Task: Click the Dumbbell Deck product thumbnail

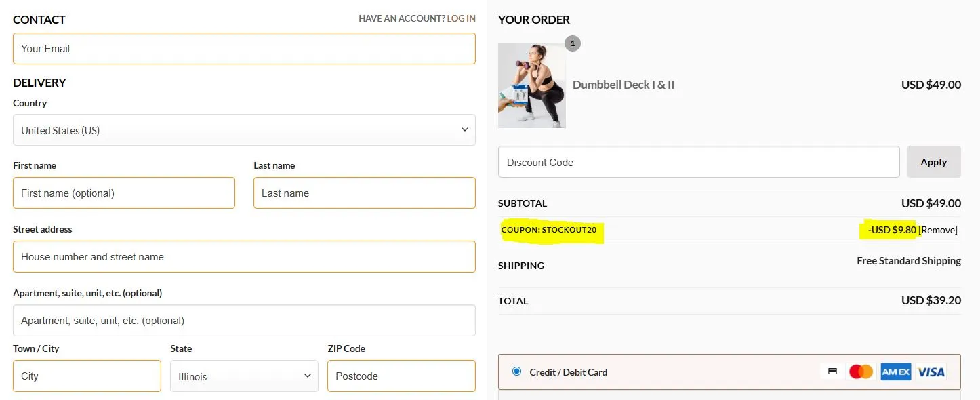Action: coord(532,85)
